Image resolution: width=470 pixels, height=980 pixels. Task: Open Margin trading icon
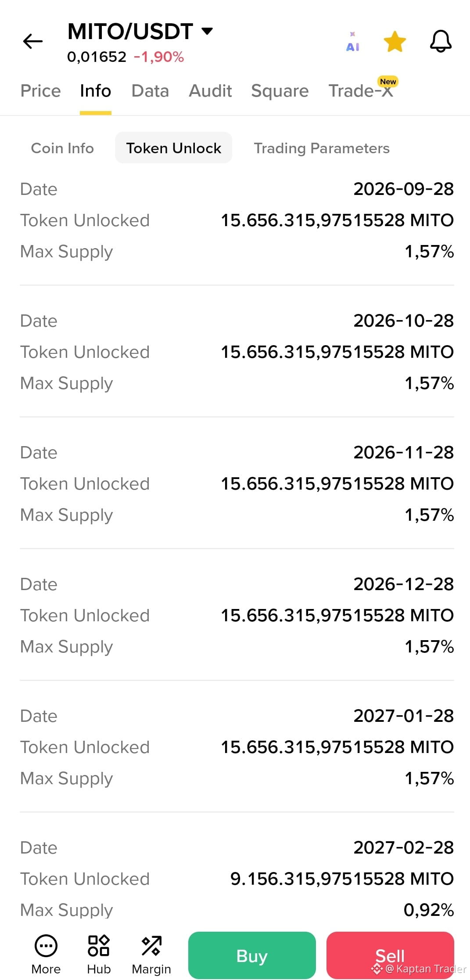pos(151,945)
